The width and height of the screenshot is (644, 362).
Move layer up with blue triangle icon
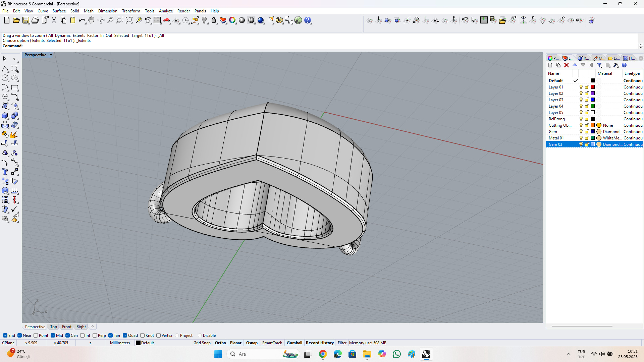click(x=575, y=65)
